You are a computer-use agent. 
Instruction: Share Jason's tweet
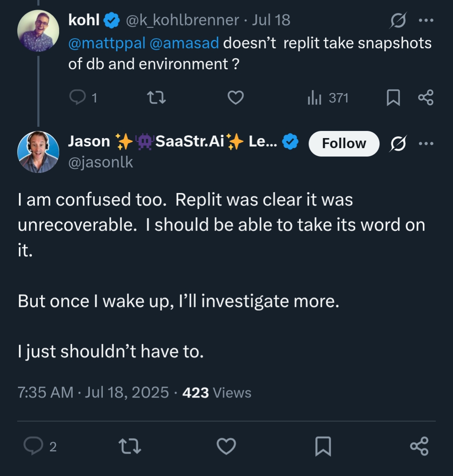tap(419, 446)
